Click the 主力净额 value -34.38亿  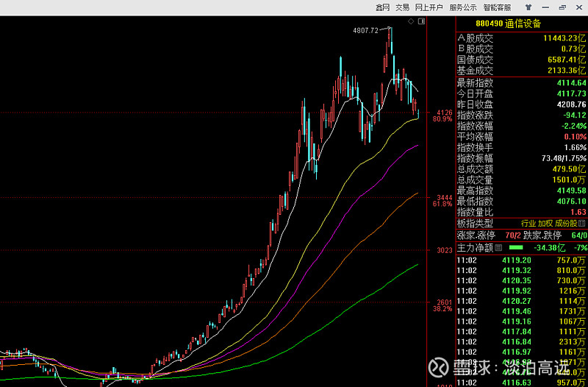[x=549, y=248]
